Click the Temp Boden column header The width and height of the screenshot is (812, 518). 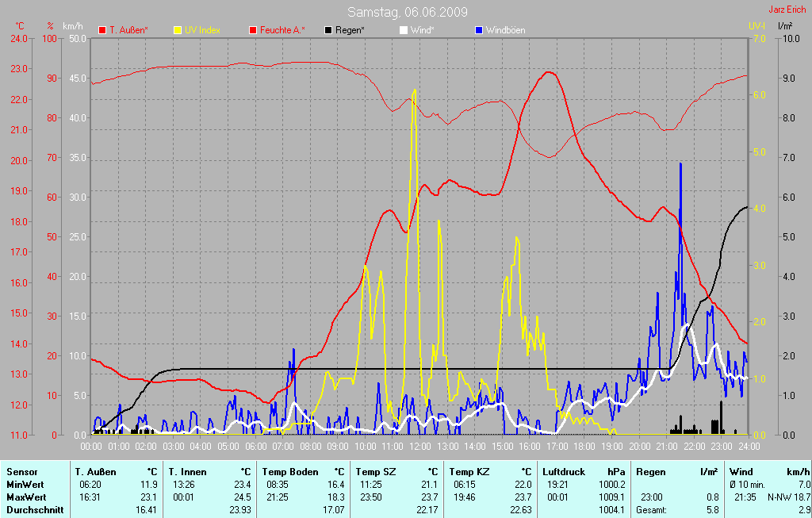click(289, 472)
